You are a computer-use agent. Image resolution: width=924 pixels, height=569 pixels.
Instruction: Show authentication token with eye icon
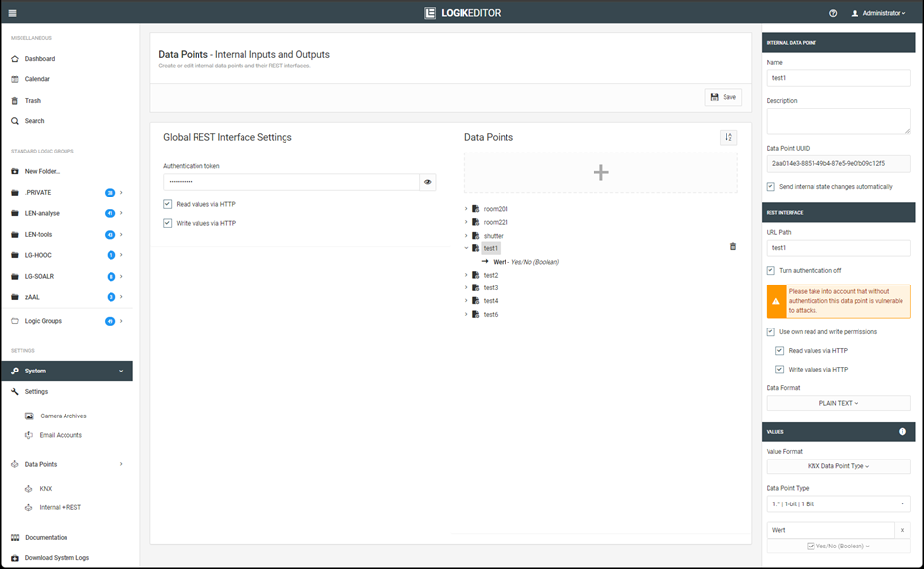(428, 182)
